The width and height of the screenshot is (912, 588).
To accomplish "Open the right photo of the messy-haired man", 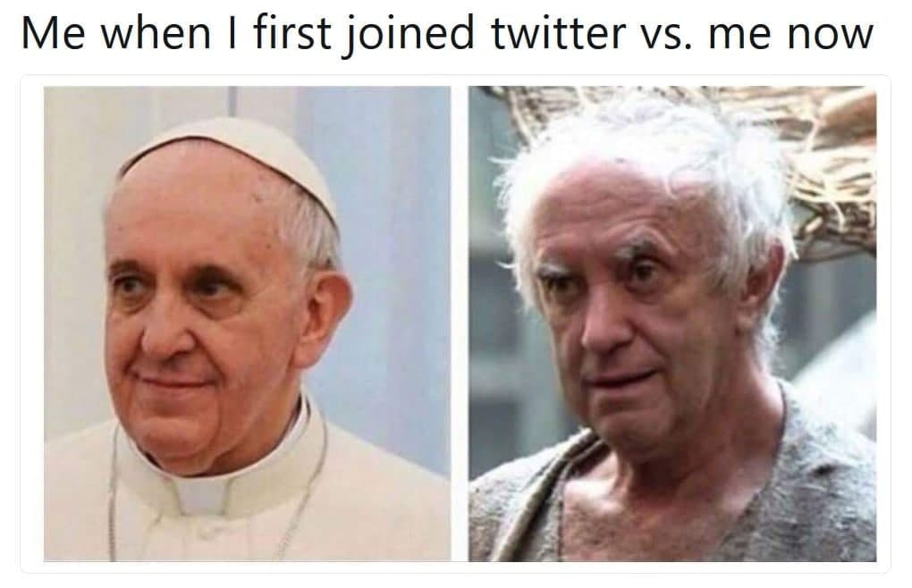I will tap(672, 323).
